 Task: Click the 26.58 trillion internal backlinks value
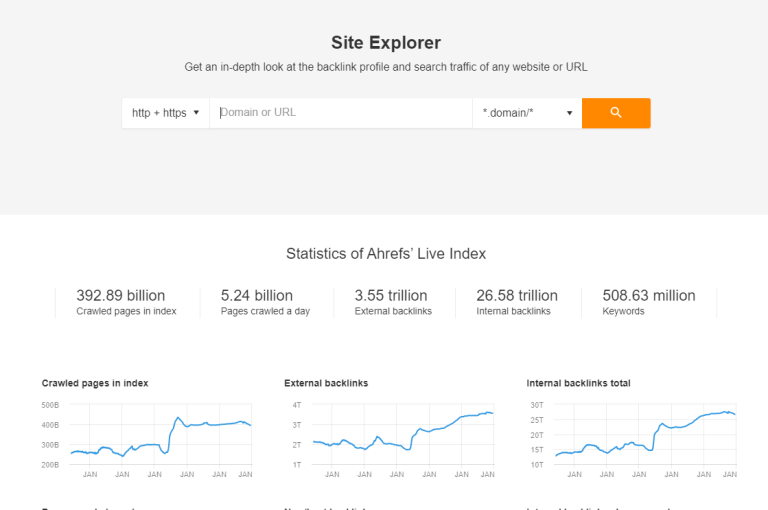coord(517,295)
